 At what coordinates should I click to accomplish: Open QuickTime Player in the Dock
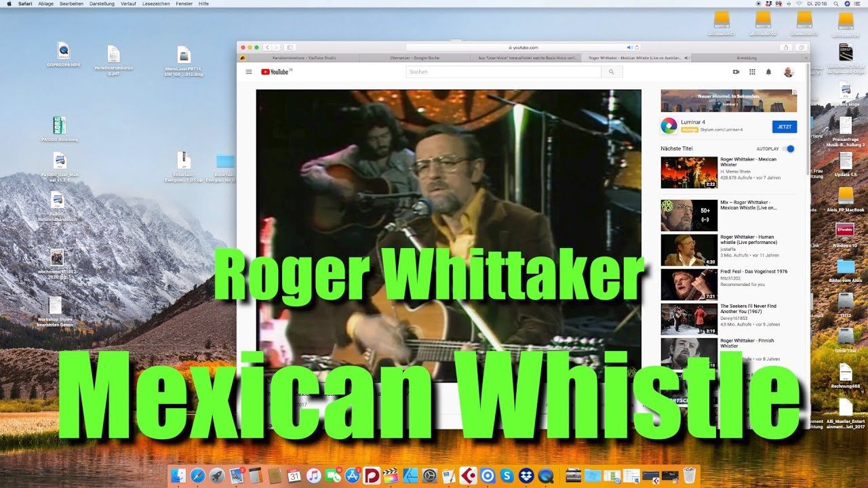pyautogui.click(x=545, y=476)
